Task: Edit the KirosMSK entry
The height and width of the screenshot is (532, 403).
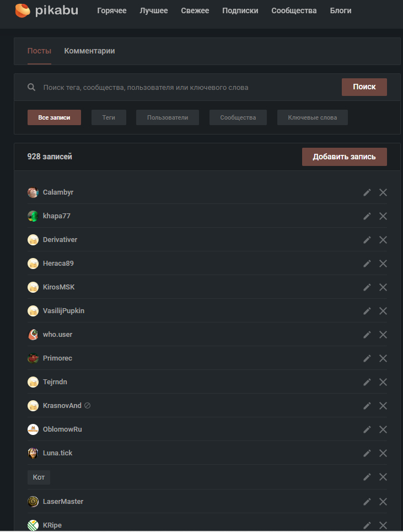Action: click(367, 287)
